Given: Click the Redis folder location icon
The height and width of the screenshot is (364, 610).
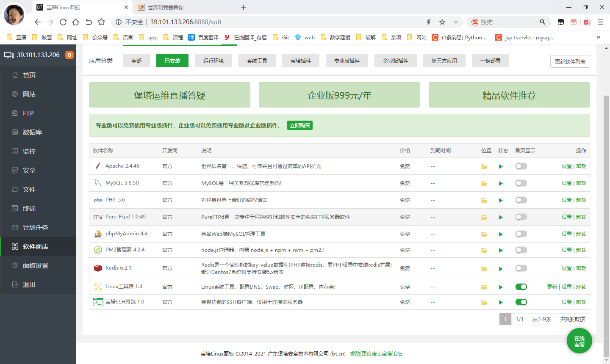Looking at the screenshot, I should [484, 269].
